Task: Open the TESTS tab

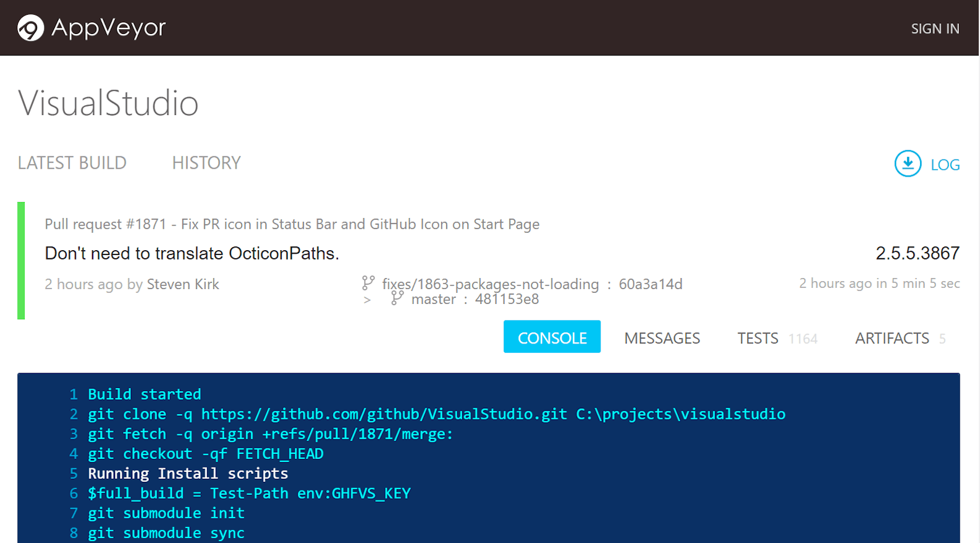Action: click(758, 338)
